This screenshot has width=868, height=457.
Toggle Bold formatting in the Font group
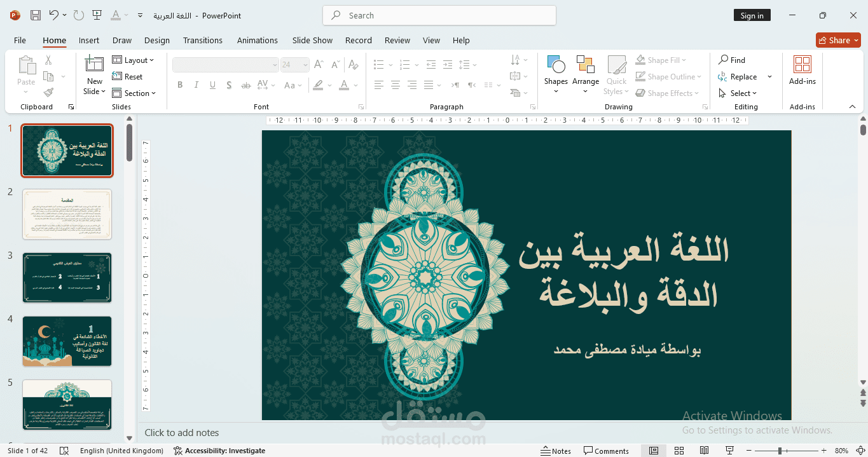180,85
